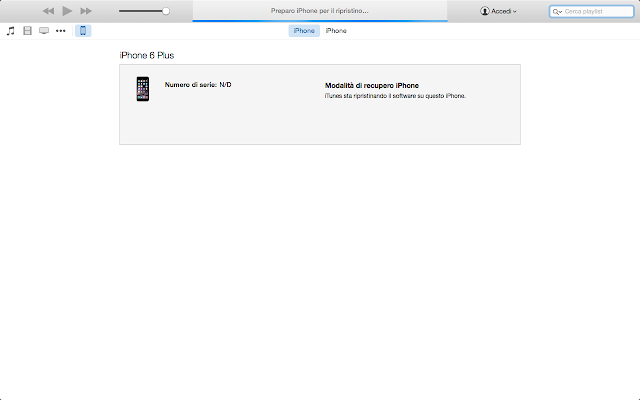Select the iPhone device icon button
This screenshot has height=400, width=640.
(83, 31)
